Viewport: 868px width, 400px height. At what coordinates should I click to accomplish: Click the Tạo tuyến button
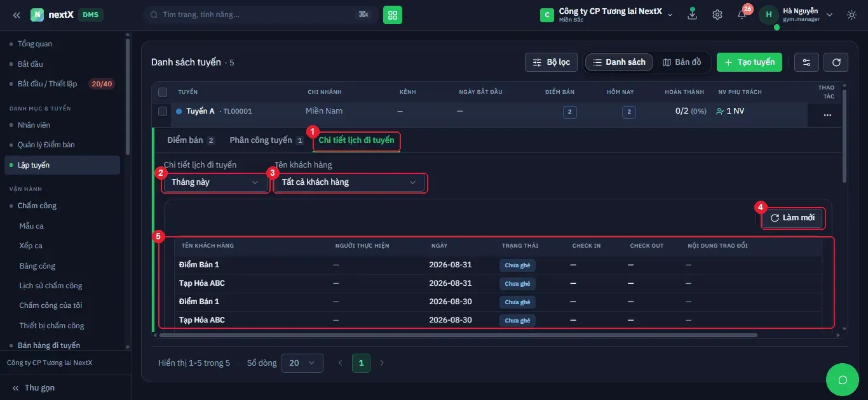click(749, 62)
